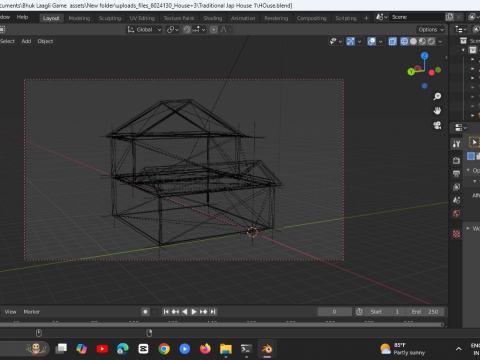Create new scene with the copy icon
The width and height of the screenshot is (480, 360).
coord(449,17)
